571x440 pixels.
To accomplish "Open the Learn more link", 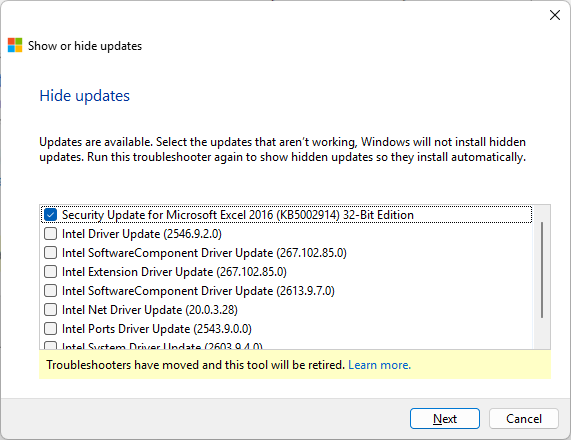I will tap(379, 365).
